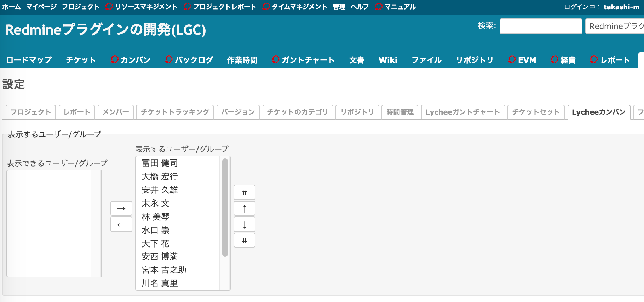Open the Lychee ガントチャート project menu
The image size is (644, 302).
pos(303,60)
